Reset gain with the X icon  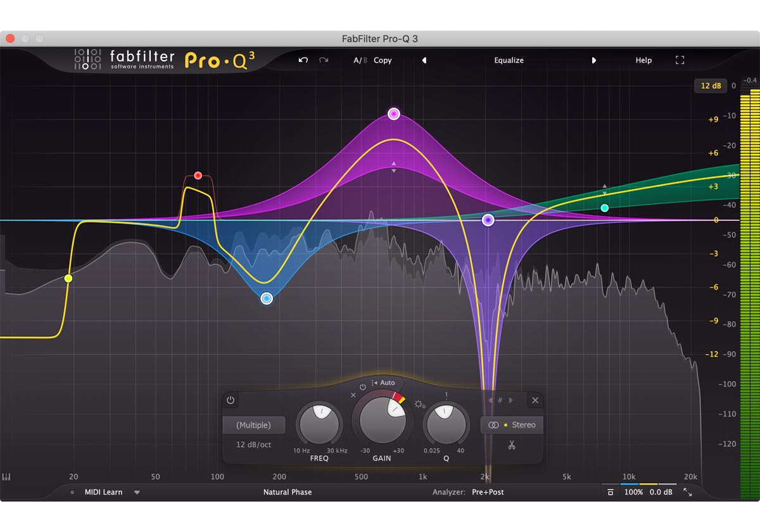(353, 395)
